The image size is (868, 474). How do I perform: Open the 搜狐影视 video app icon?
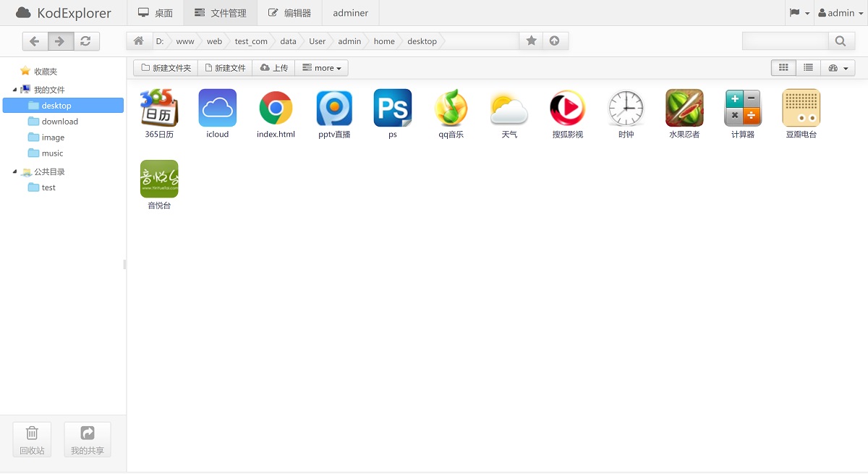click(x=567, y=108)
